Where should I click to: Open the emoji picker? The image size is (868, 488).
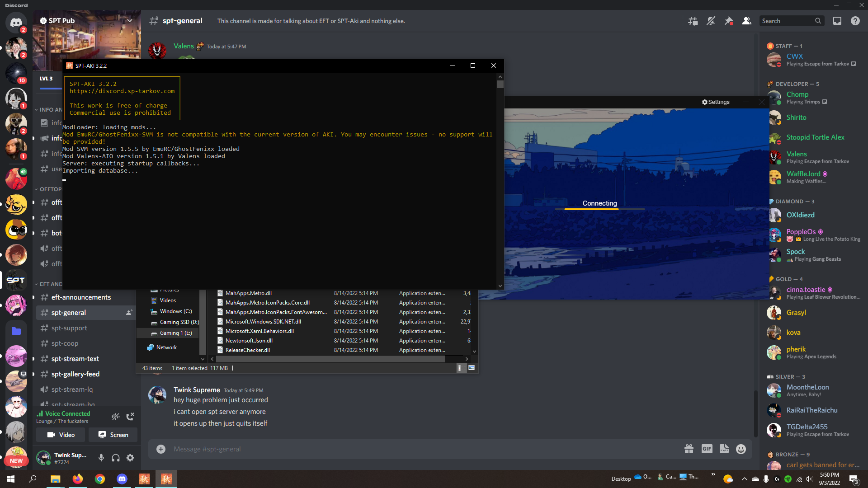[741, 449]
